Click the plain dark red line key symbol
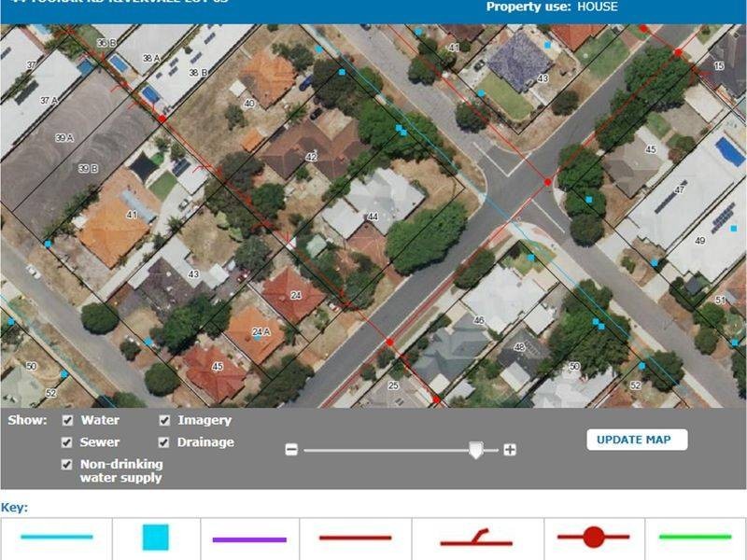747x560 pixels. pyautogui.click(x=356, y=538)
